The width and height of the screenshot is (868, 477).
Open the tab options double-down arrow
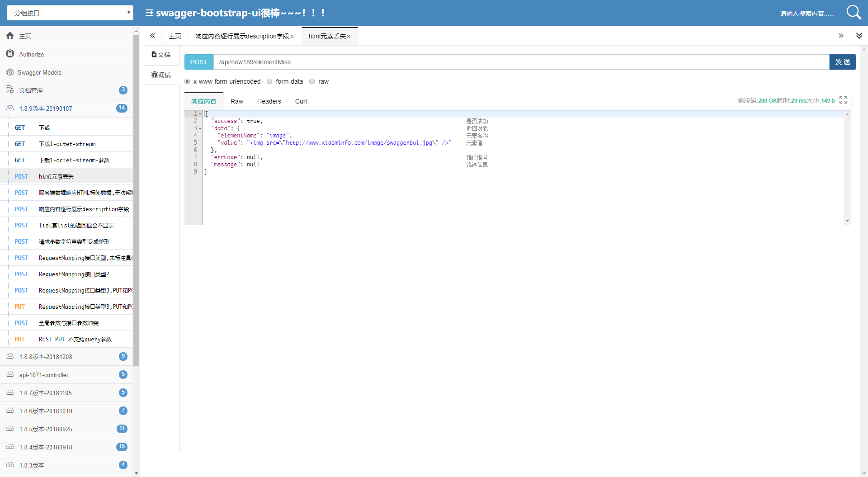[x=859, y=36]
